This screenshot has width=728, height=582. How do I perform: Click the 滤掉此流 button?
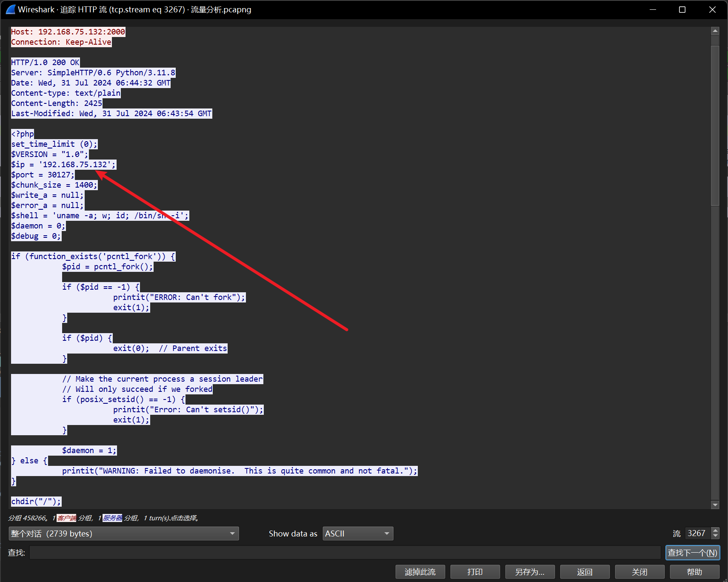420,572
